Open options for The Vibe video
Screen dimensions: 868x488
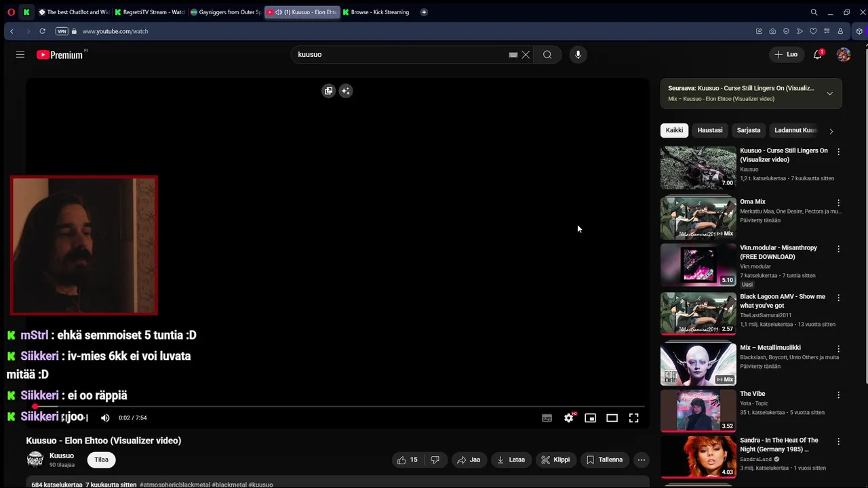pos(838,394)
